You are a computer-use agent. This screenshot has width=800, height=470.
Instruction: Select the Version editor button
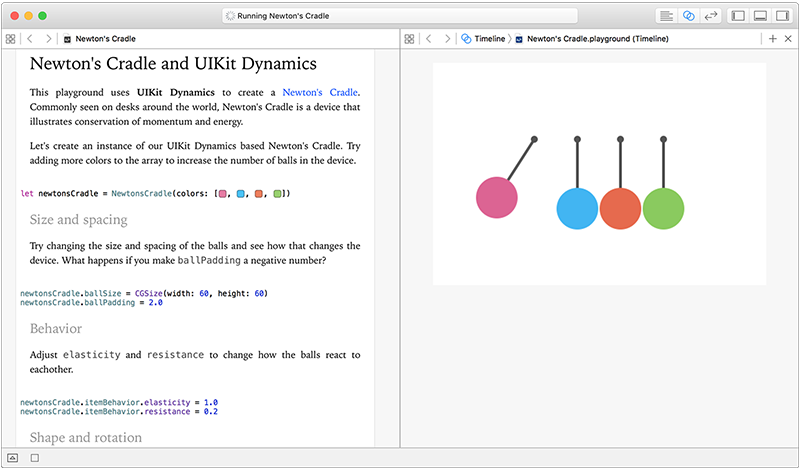pos(711,16)
